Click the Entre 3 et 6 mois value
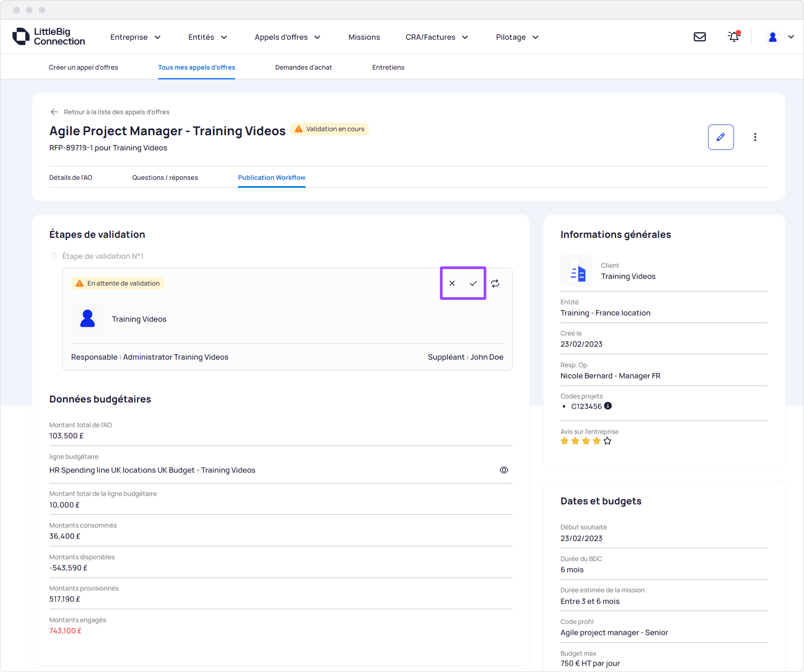The width and height of the screenshot is (804, 672). [x=590, y=601]
